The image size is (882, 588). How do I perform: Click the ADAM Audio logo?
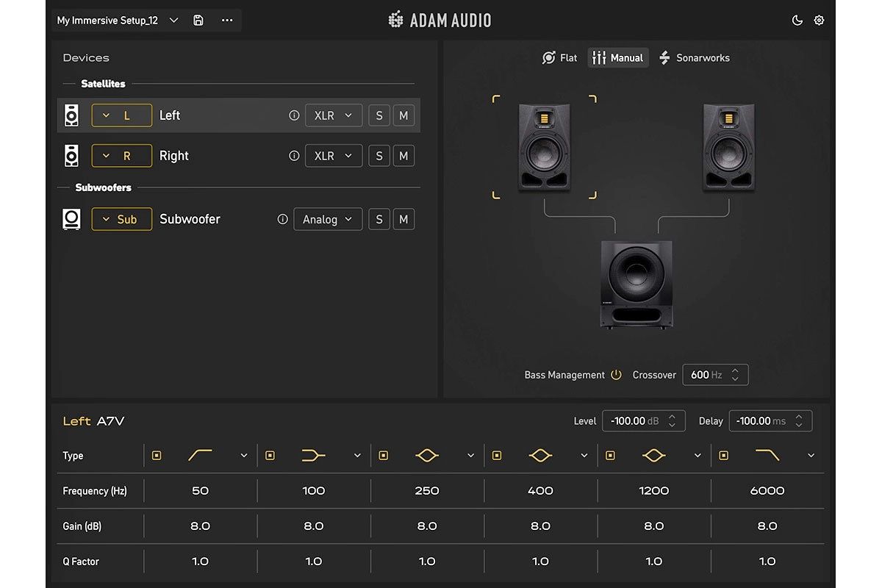coord(440,20)
